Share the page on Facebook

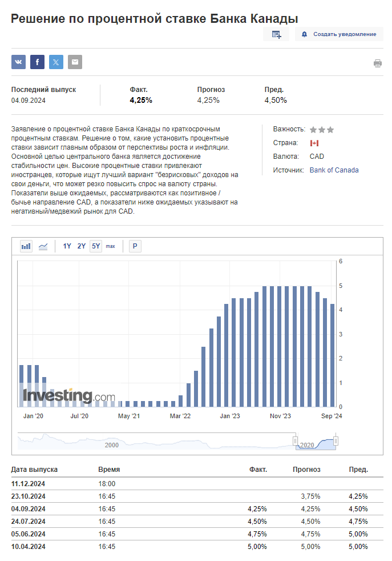[38, 62]
